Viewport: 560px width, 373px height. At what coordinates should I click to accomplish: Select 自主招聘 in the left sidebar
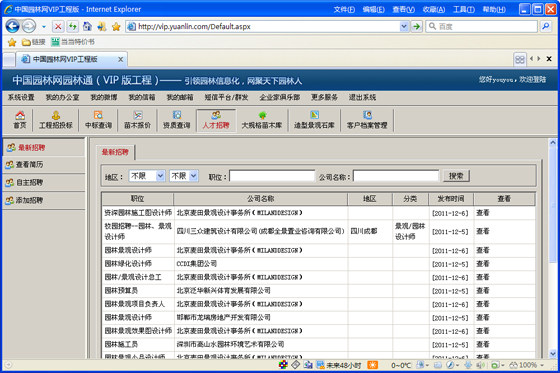point(44,183)
